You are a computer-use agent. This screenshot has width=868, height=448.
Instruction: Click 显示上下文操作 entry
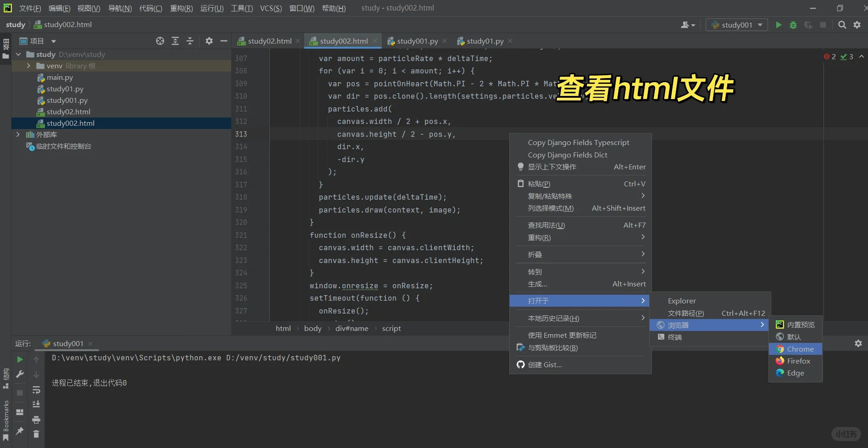(x=580, y=167)
